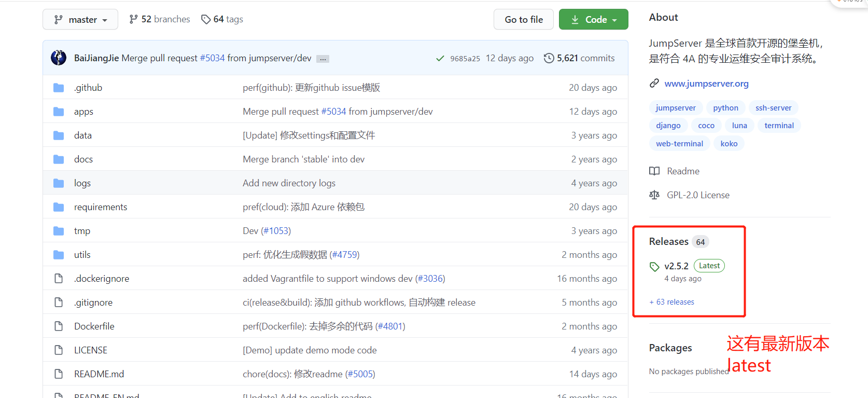Image resolution: width=868 pixels, height=398 pixels.
Task: Click the Go to file button
Action: pos(524,20)
